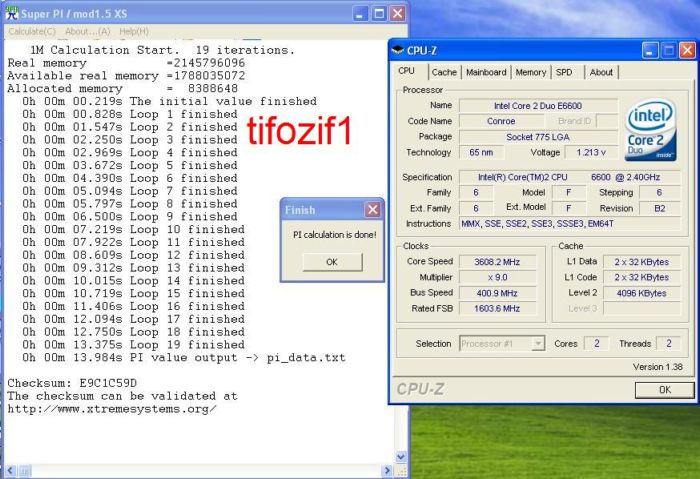This screenshot has height=479, width=700.
Task: Minimize the CPU-Z window
Action: click(650, 50)
